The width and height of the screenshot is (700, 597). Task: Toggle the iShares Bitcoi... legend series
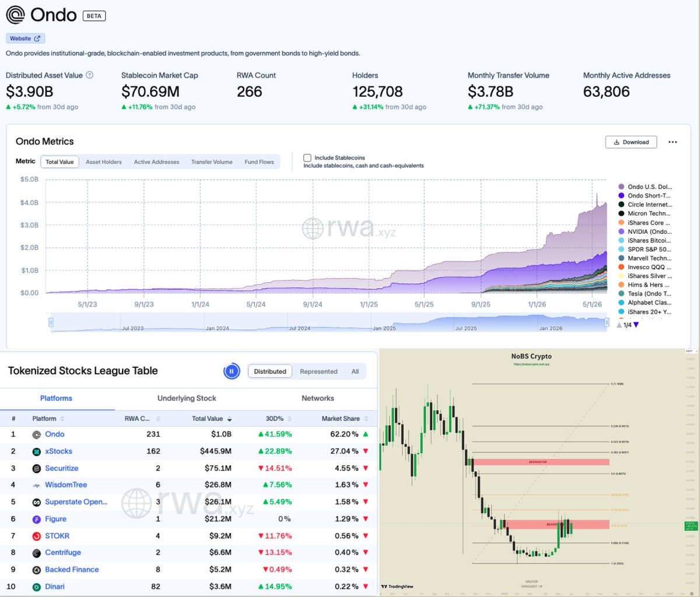[645, 240]
